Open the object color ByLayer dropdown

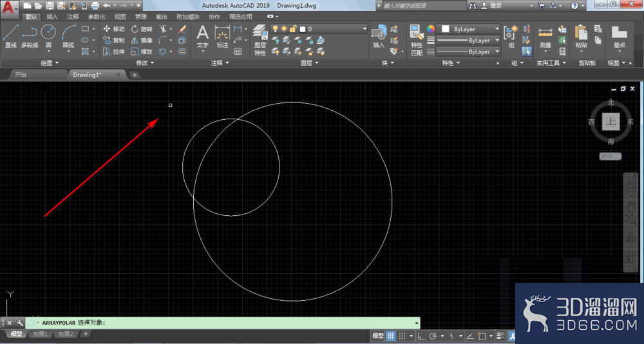[x=468, y=29]
